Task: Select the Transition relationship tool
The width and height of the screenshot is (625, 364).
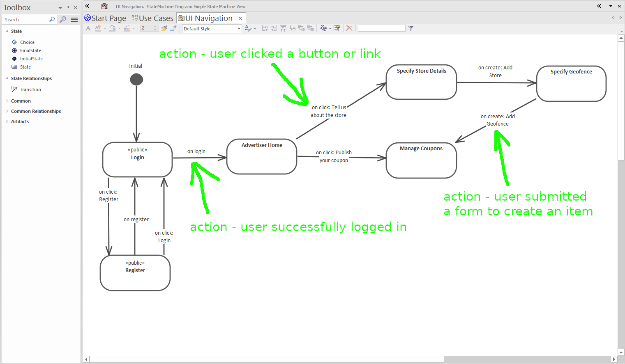Action: [x=29, y=89]
